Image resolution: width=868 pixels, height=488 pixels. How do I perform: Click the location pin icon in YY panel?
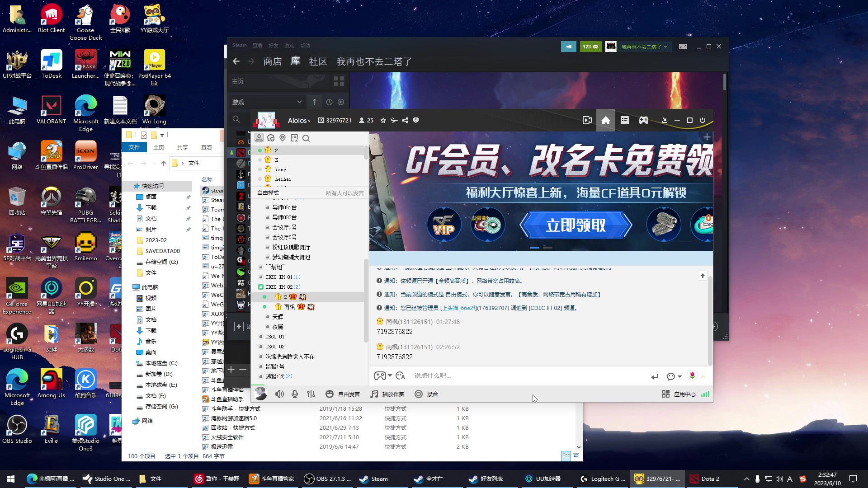(283, 138)
